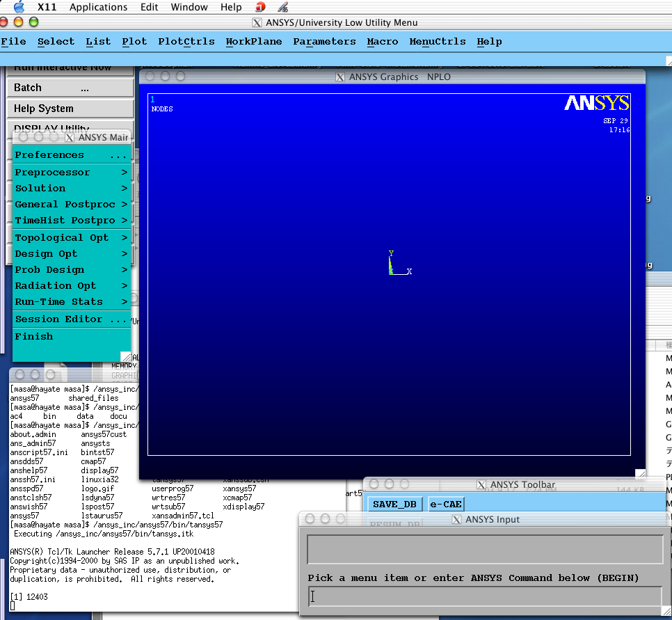Open the Apple menu icon
Image resolution: width=672 pixels, height=620 pixels.
(19, 7)
